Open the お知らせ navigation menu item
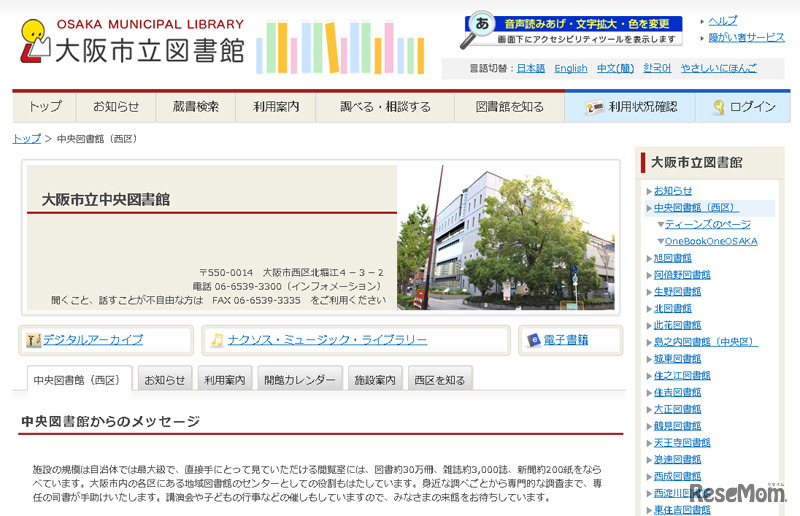The width and height of the screenshot is (800, 516). pyautogui.click(x=116, y=107)
